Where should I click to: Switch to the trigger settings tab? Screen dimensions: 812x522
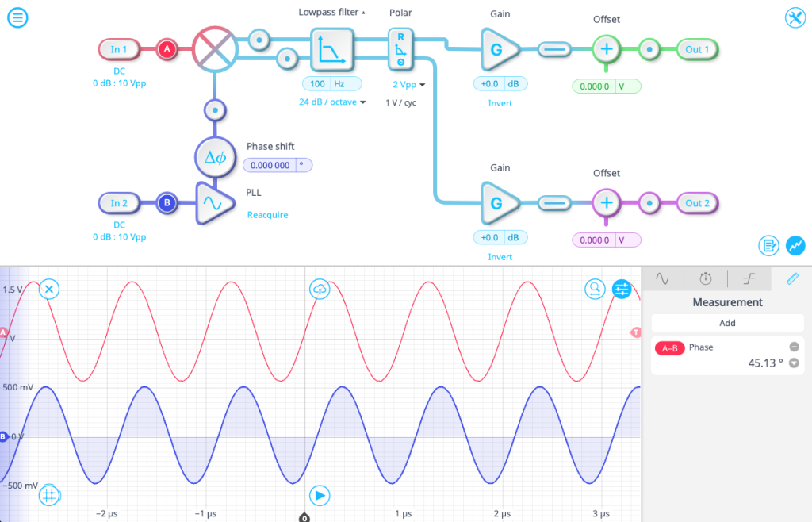click(x=749, y=278)
